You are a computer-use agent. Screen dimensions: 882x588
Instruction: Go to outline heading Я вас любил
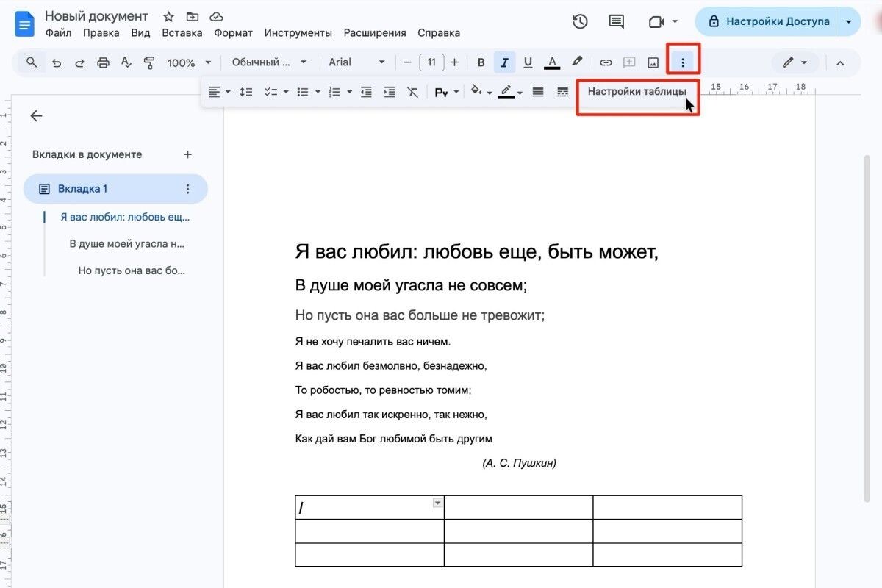125,217
